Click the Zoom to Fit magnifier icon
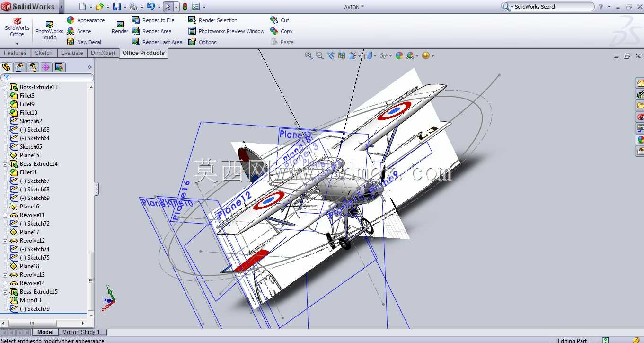This screenshot has width=644, height=343. tap(309, 55)
